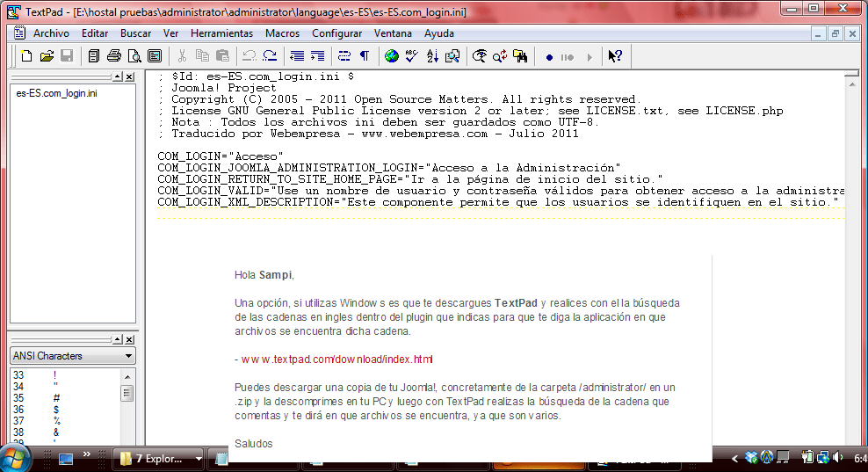
Task: Select es-ES.com_login.ini in the document list
Action: pos(56,93)
